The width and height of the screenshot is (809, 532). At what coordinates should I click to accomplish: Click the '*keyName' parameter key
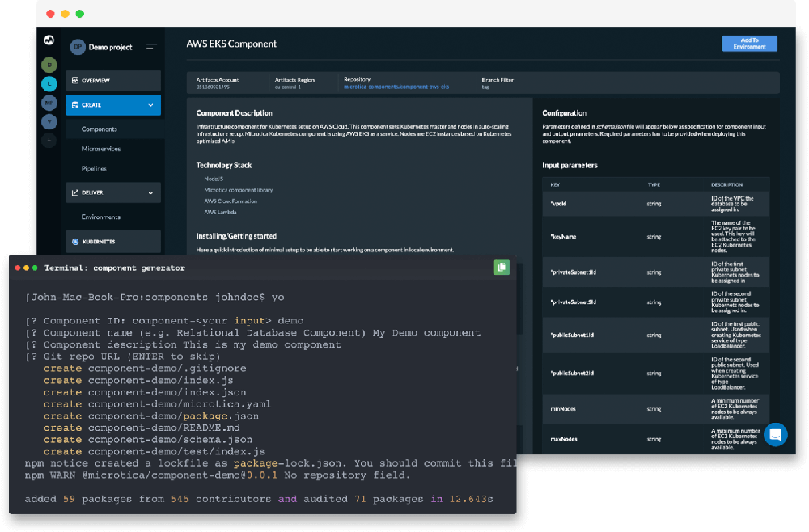click(563, 237)
